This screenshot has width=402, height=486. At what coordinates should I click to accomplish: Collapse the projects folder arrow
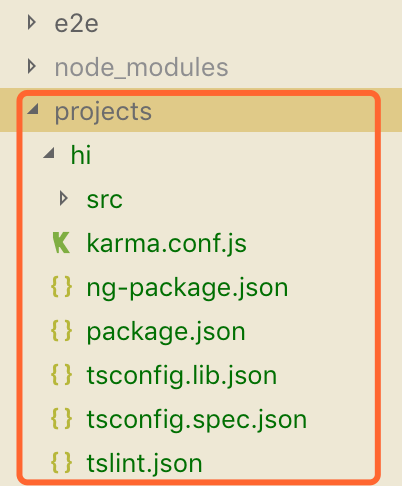pos(33,109)
